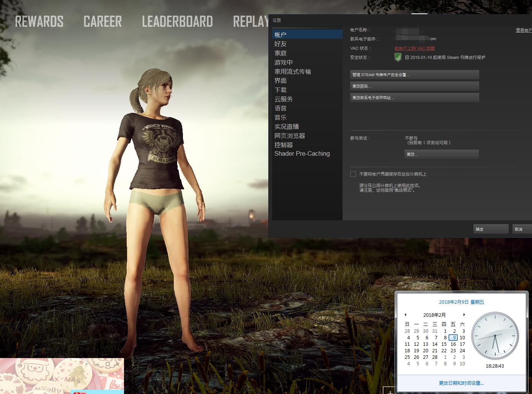Select the 语音 settings category
The width and height of the screenshot is (532, 394).
307,108
